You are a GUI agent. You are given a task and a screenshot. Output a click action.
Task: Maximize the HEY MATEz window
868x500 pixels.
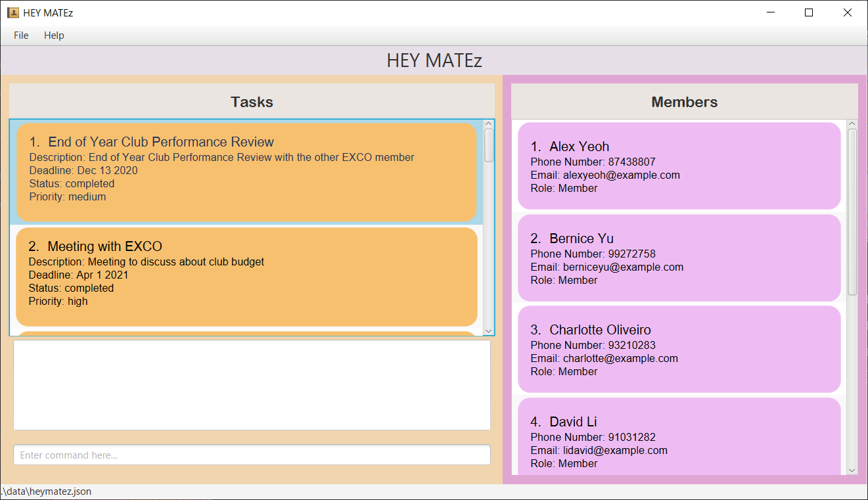tap(809, 12)
